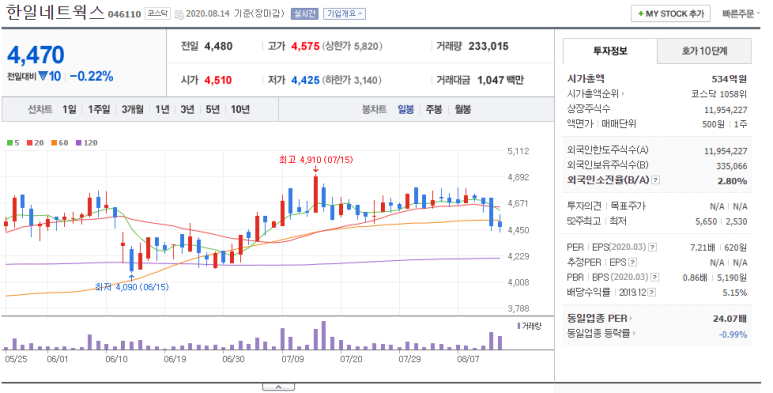Click the 전일 value 4,480
The image size is (773, 393).
[x=218, y=46]
